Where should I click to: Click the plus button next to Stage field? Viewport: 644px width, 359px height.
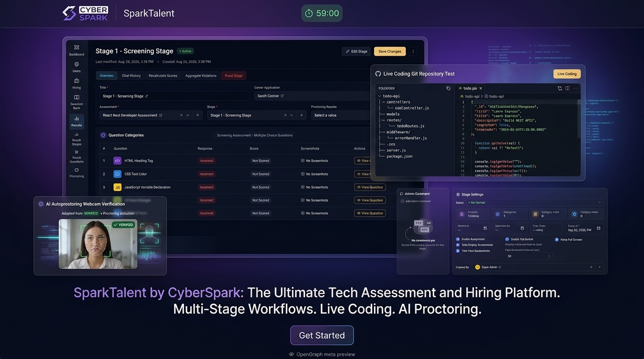[x=301, y=115]
